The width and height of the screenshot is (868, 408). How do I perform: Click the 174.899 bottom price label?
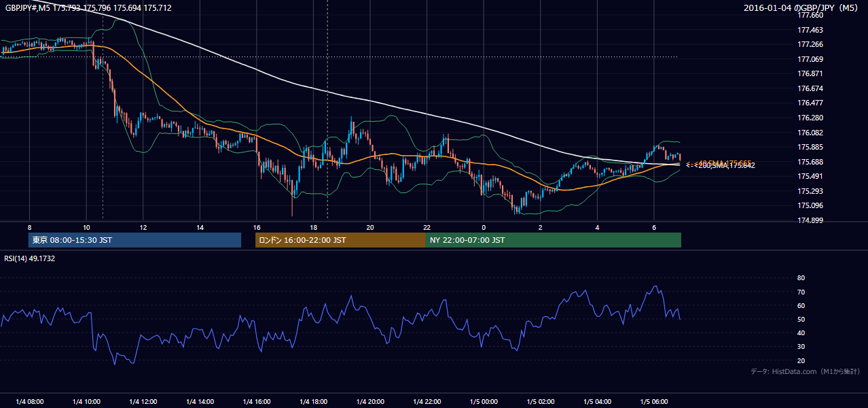click(x=810, y=220)
